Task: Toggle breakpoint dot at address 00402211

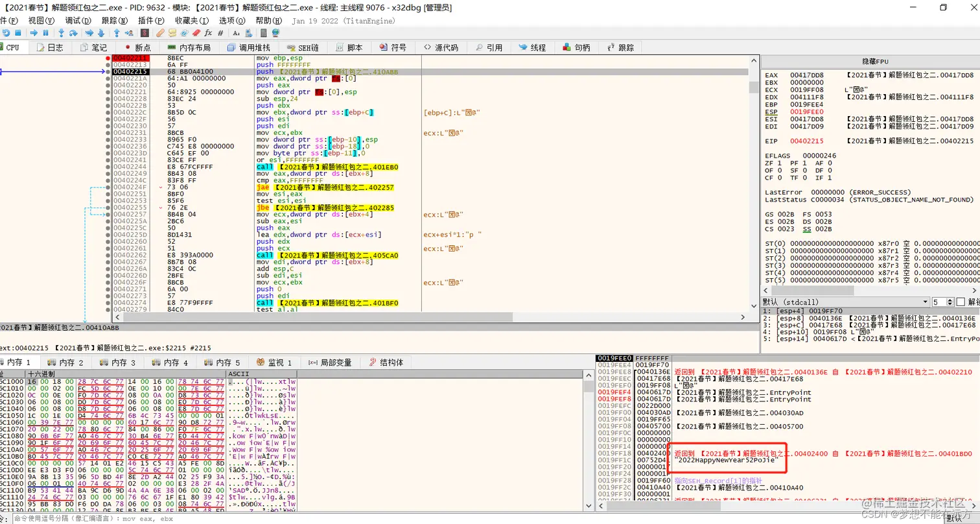Action: click(x=108, y=58)
